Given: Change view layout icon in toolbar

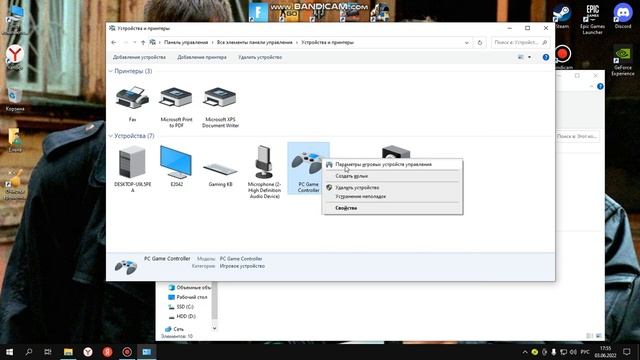Looking at the screenshot, I should pos(521,57).
